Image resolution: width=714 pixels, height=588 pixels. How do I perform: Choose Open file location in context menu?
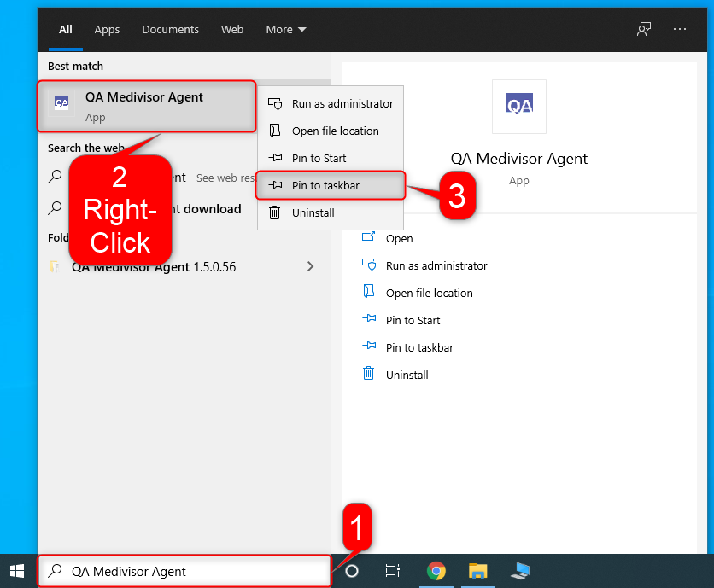point(331,131)
